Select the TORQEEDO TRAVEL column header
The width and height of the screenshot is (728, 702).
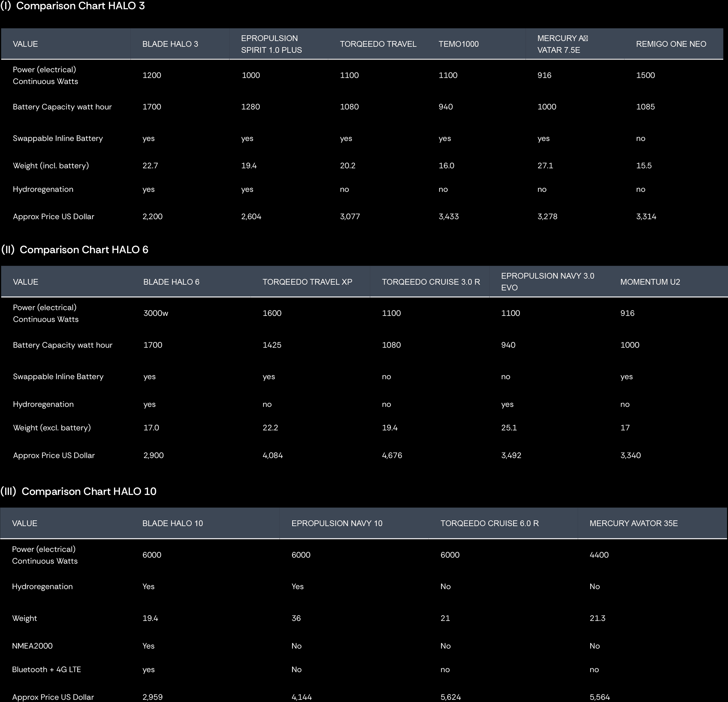click(378, 44)
